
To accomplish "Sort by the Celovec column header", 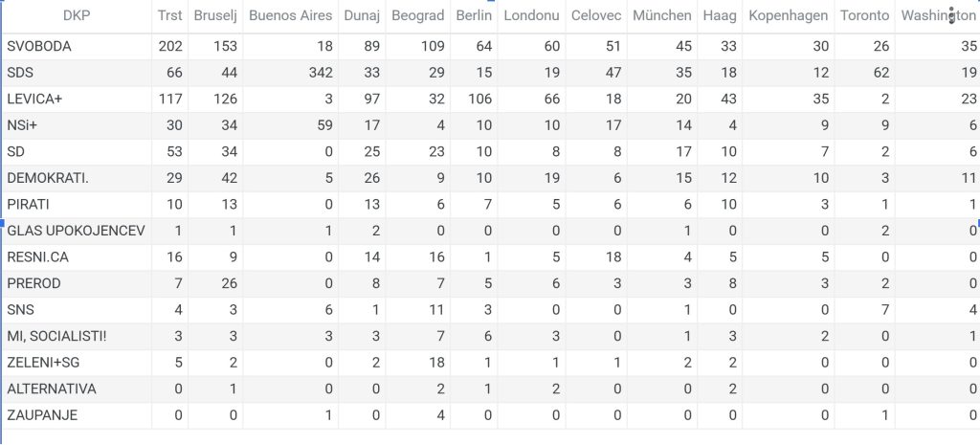I will pos(595,16).
